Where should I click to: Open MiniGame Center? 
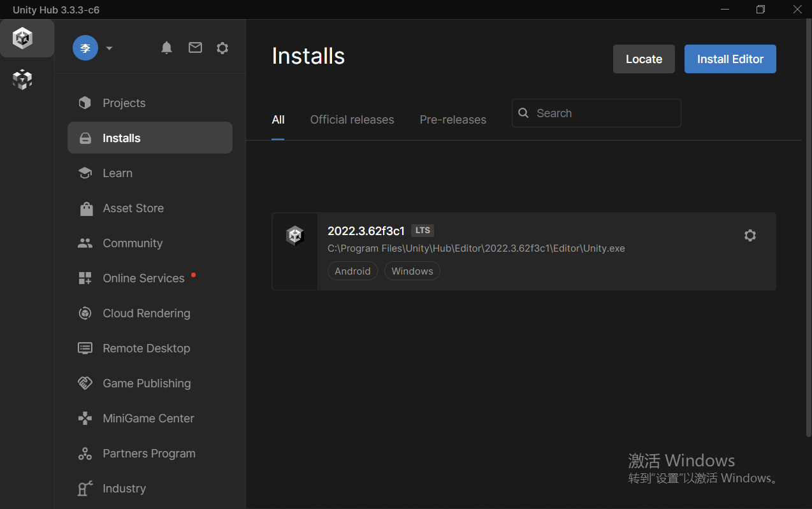click(150, 419)
